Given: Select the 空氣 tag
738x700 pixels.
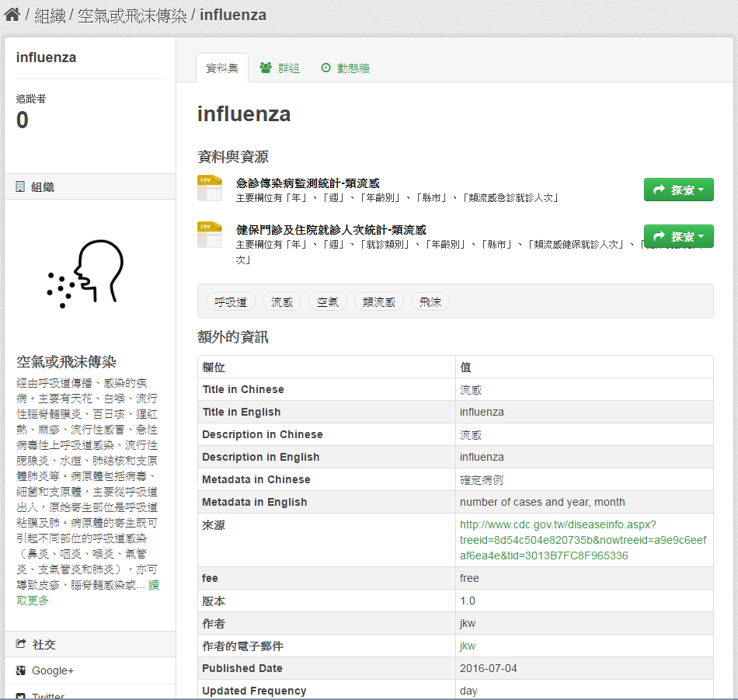Looking at the screenshot, I should tap(328, 302).
